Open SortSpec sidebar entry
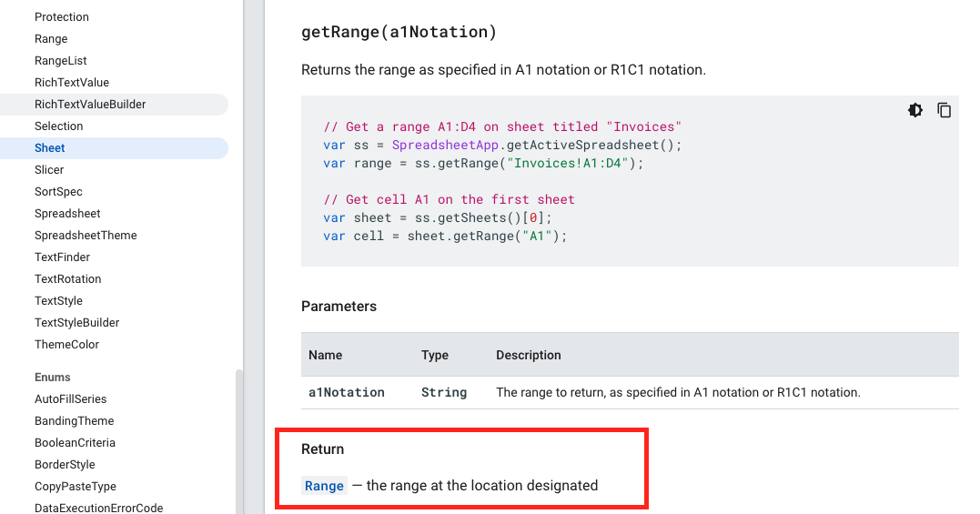 tap(58, 192)
